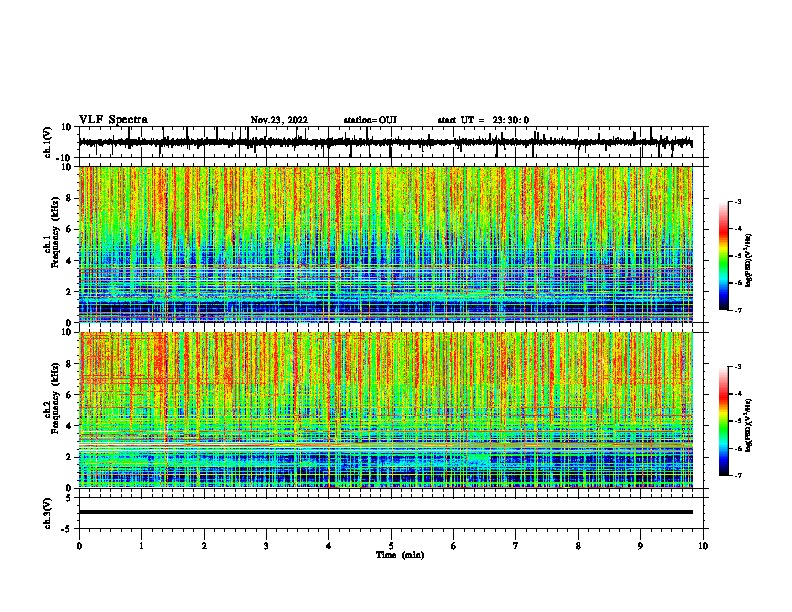Click time axis tick label '3'
This screenshot has height=612, width=792.
tap(266, 546)
